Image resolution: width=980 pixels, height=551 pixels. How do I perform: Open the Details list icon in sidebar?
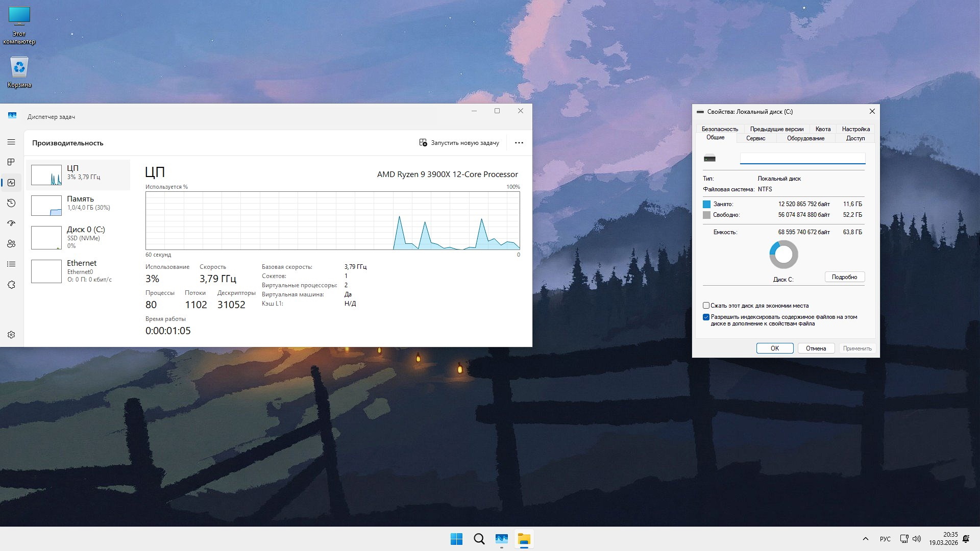(x=11, y=264)
